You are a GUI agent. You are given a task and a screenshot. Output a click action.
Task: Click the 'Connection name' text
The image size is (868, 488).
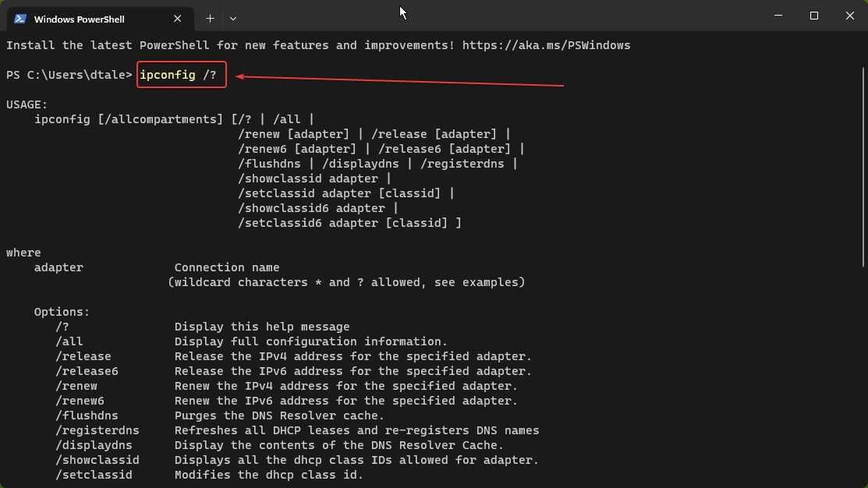coord(227,268)
